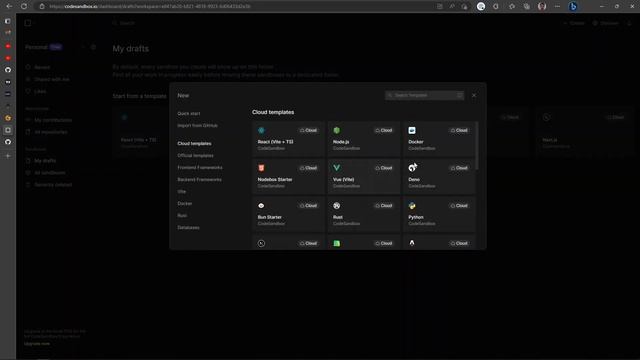Add a new tab with plus icon

click(8, 156)
